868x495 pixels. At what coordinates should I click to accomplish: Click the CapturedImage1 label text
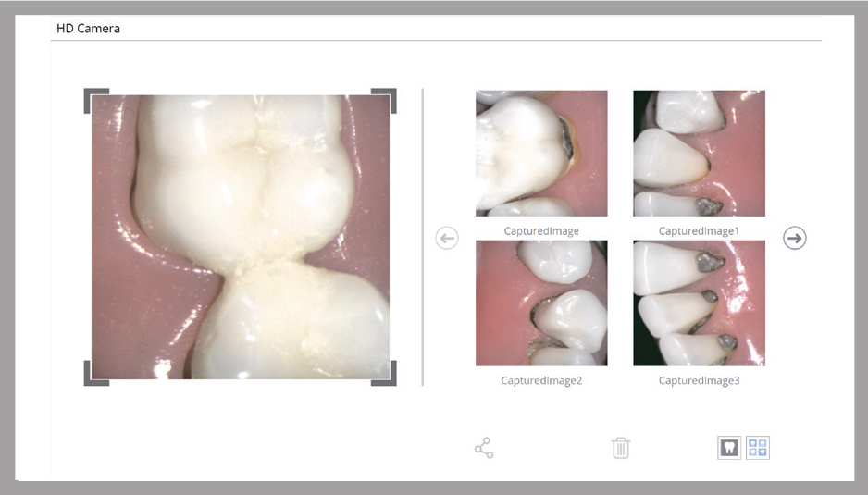tap(699, 230)
